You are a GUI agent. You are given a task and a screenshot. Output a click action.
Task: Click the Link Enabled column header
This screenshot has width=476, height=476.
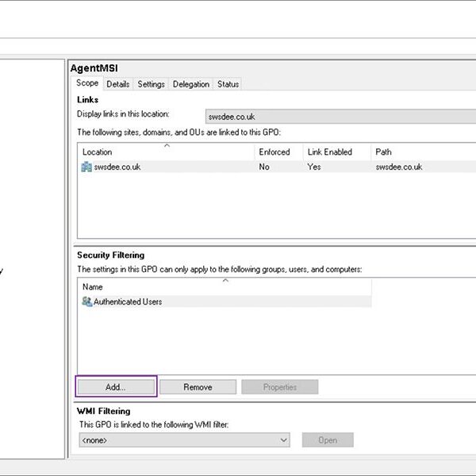pos(329,152)
